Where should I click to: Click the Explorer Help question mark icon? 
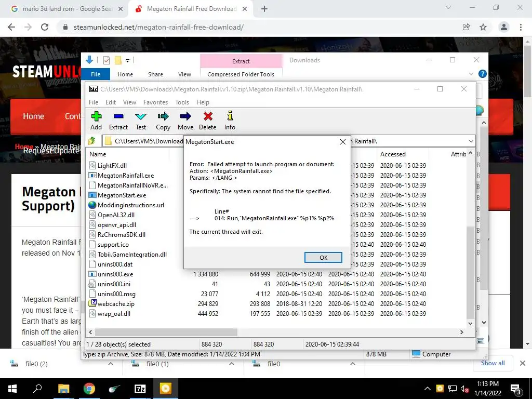[482, 74]
